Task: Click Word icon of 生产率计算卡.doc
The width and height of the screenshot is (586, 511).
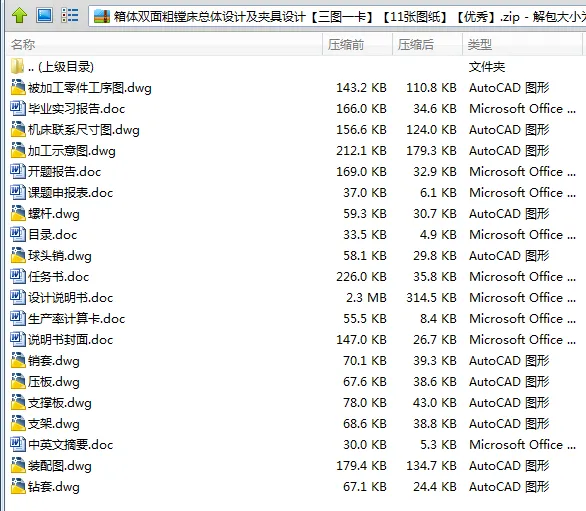Action: 18,318
